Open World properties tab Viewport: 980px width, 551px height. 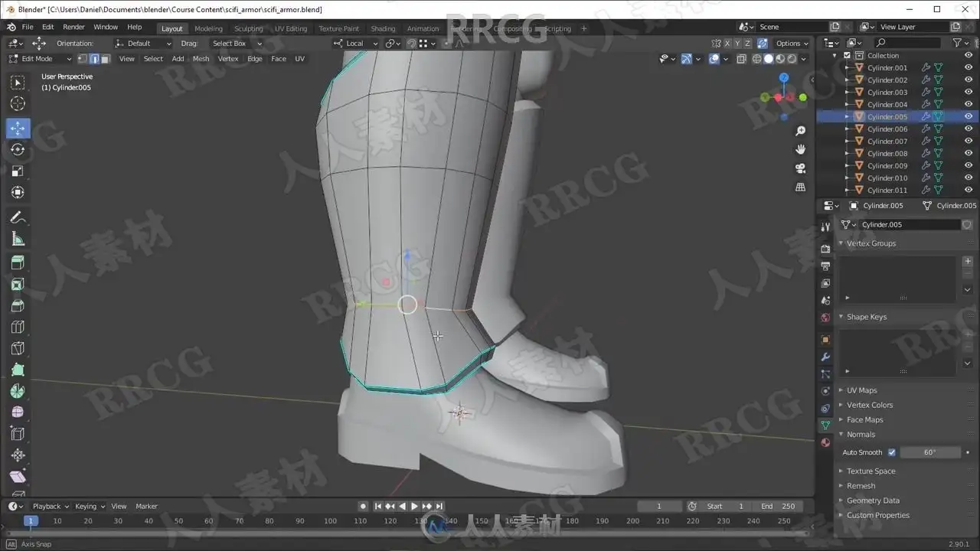pyautogui.click(x=825, y=318)
